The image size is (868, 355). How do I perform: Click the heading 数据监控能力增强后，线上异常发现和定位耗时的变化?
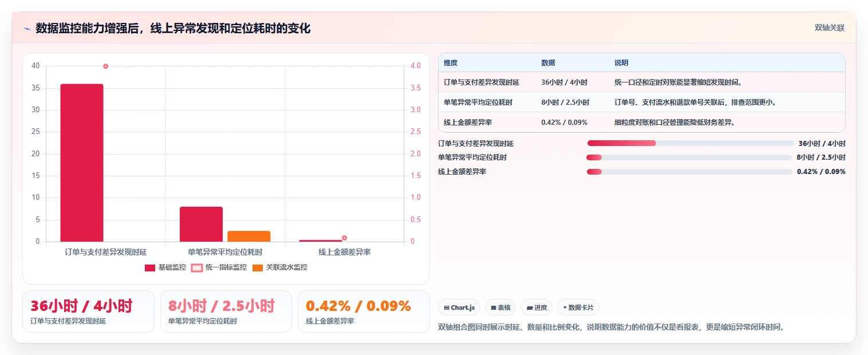click(173, 28)
